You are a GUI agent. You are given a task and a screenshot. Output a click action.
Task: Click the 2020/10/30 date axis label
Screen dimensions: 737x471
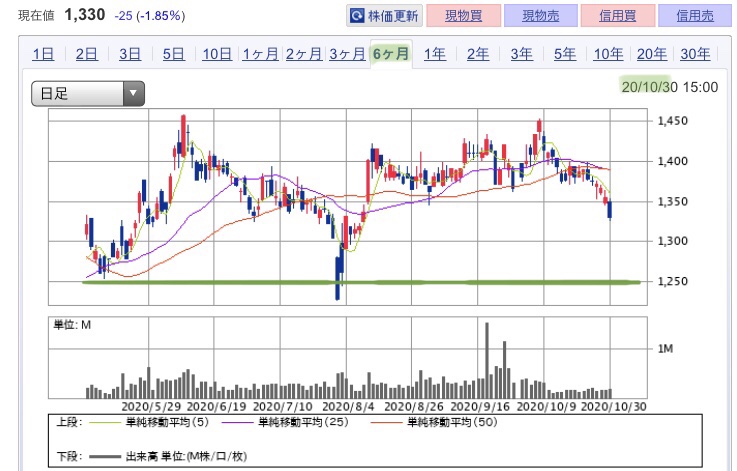click(x=613, y=407)
